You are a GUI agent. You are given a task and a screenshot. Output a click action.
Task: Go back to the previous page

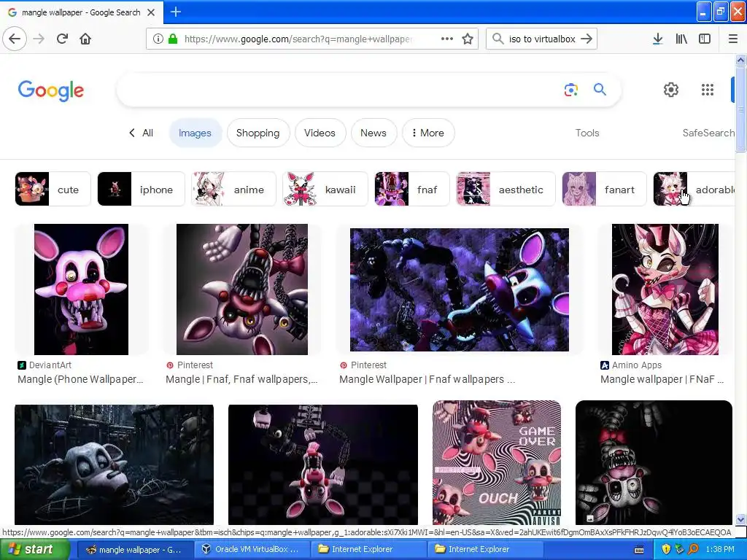pos(15,39)
